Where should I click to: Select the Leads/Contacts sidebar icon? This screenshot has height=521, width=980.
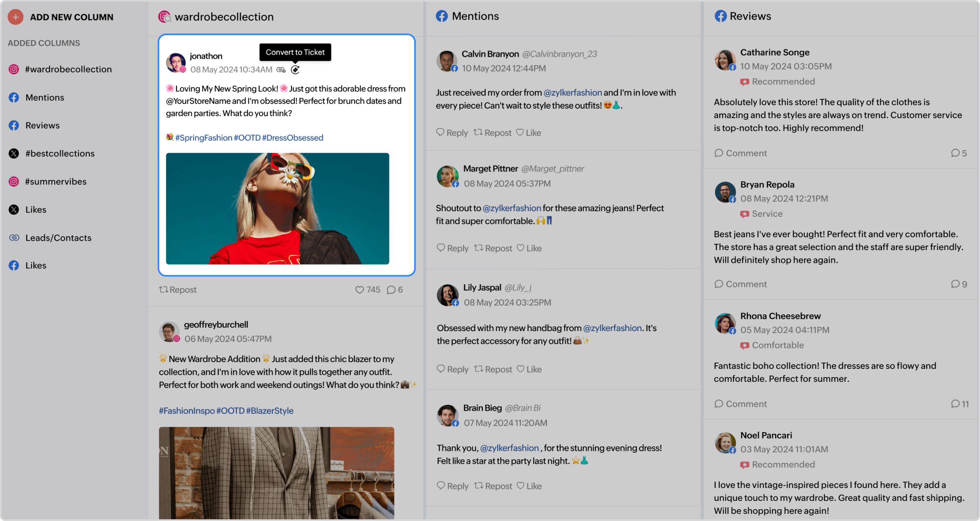(x=13, y=237)
